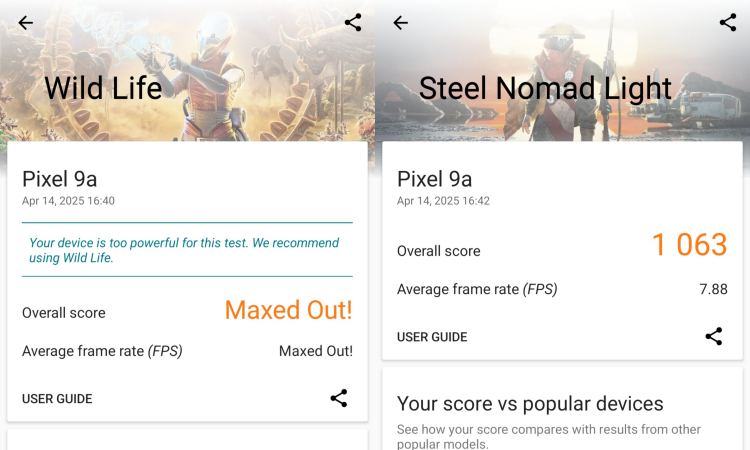
Task: Tap share icon in Steel Nomad Light header
Action: 728,22
